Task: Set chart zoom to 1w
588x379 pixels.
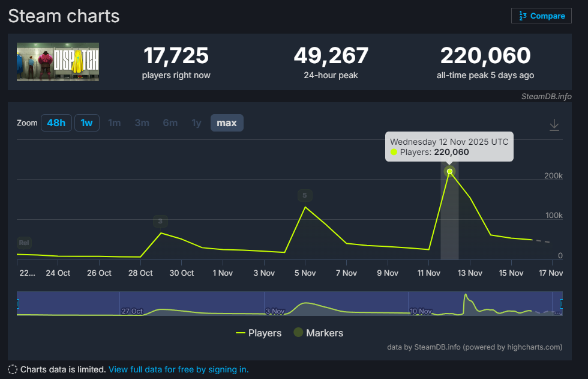Action: click(x=86, y=123)
